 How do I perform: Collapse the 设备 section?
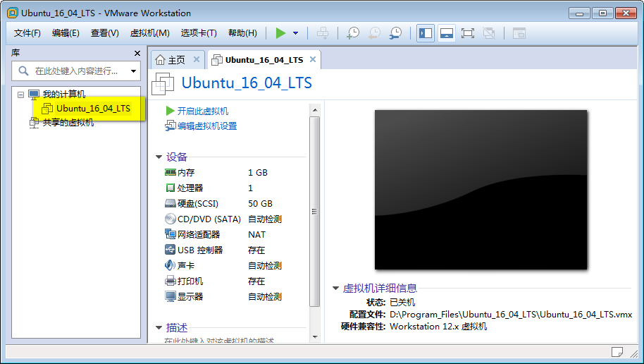(159, 157)
